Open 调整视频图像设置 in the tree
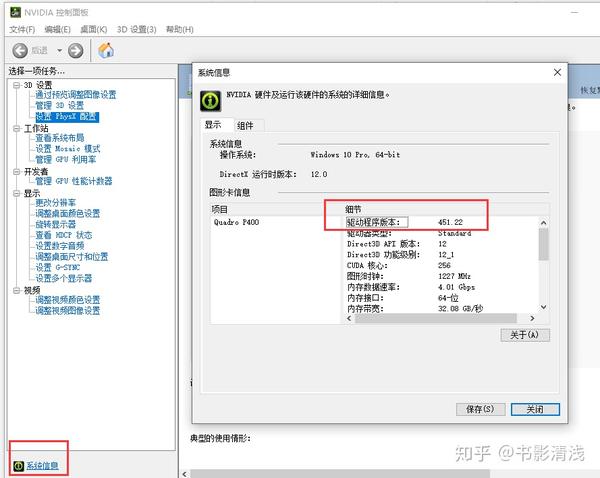The width and height of the screenshot is (600, 478). tap(67, 310)
